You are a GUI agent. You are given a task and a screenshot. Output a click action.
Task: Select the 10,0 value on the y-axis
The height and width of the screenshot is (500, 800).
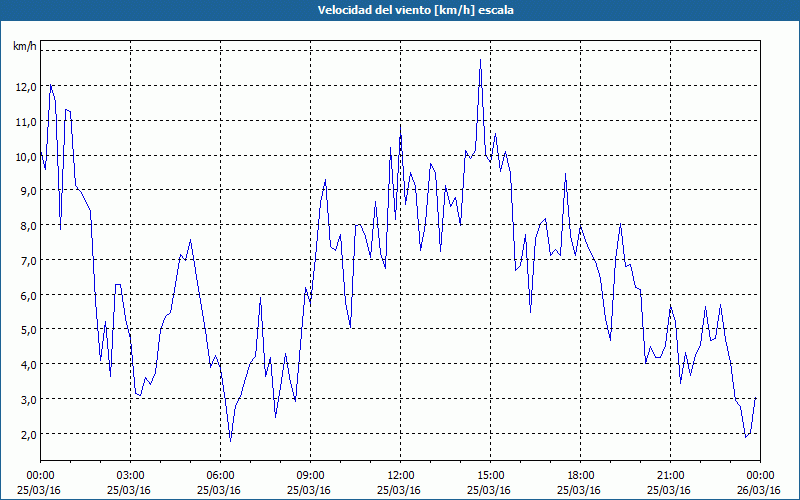coord(26,157)
